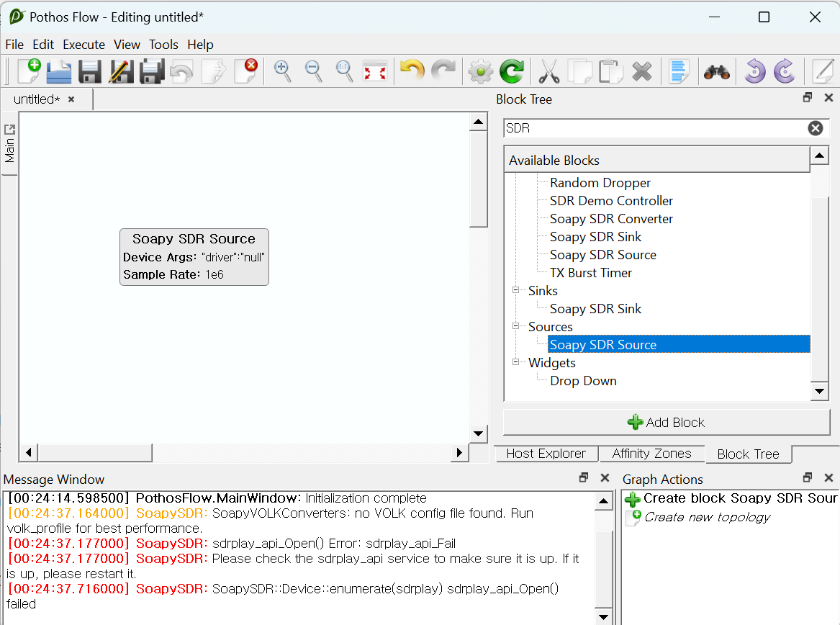This screenshot has width=840, height=625.
Task: Click the reload page icon in the toolbar
Action: pos(182,71)
